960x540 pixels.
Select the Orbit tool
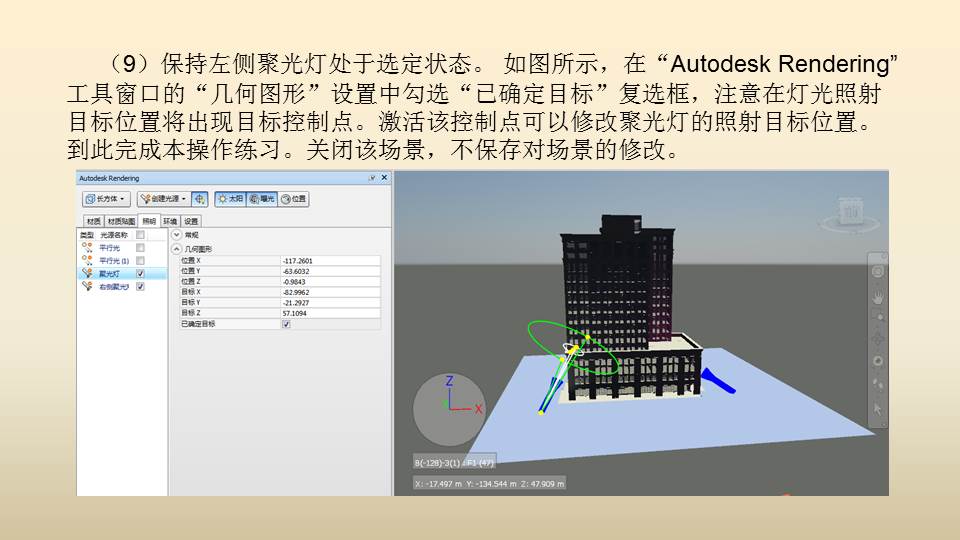877,339
